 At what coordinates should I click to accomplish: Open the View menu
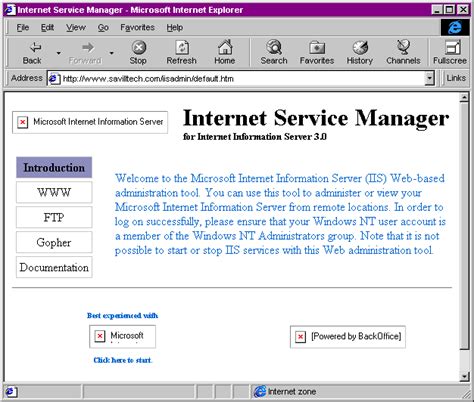pos(76,27)
